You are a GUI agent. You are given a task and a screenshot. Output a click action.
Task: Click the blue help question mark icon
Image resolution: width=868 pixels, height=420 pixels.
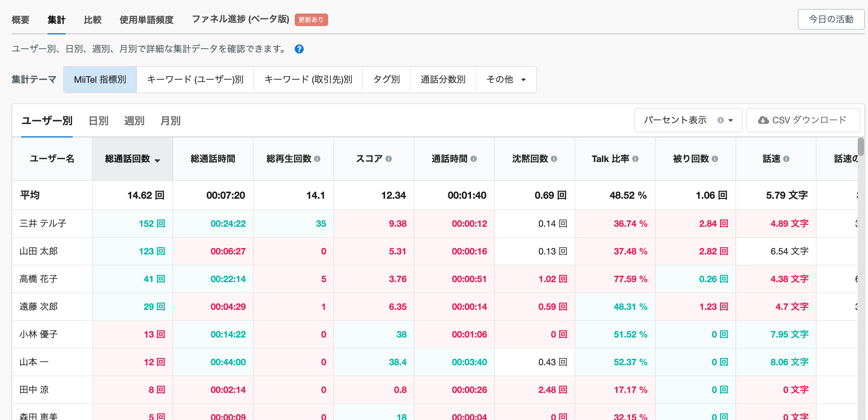pyautogui.click(x=299, y=49)
